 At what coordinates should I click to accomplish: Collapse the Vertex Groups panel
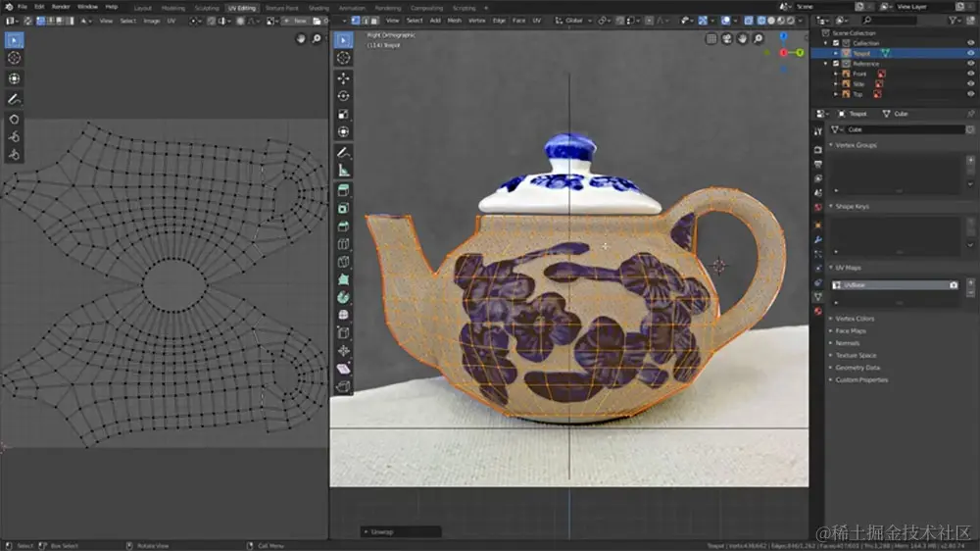(x=854, y=145)
